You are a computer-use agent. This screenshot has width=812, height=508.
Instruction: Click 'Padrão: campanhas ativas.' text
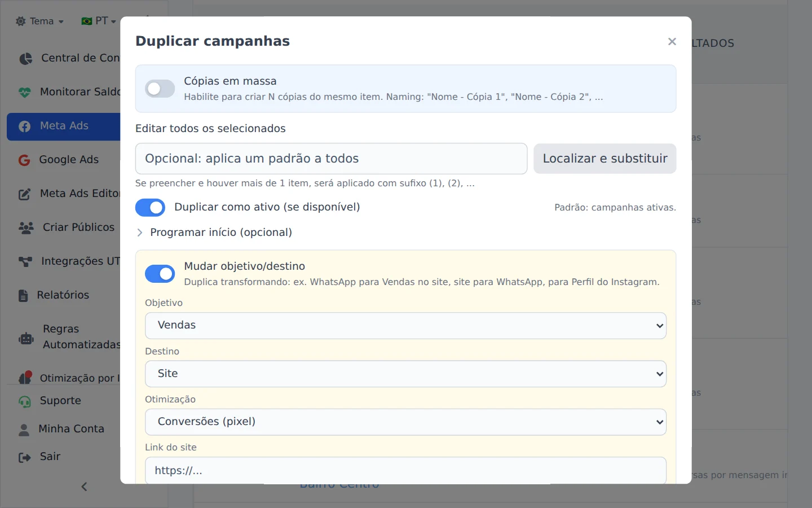click(x=615, y=208)
